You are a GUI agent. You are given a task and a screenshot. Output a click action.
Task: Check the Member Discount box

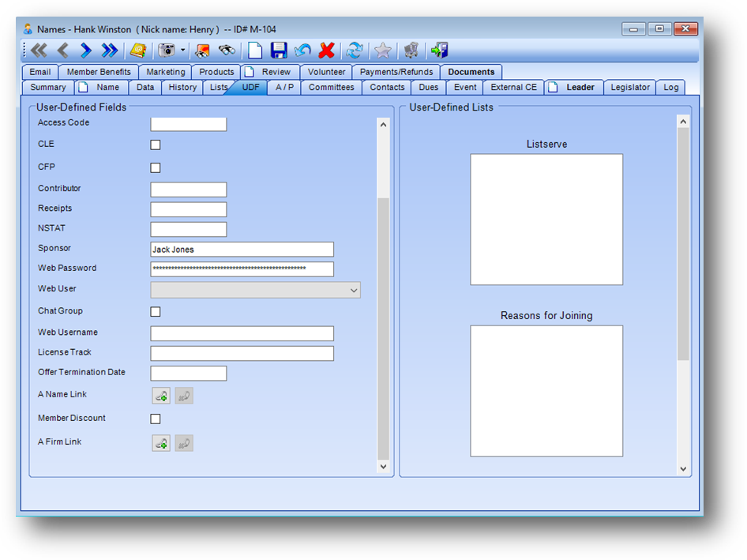tap(156, 419)
